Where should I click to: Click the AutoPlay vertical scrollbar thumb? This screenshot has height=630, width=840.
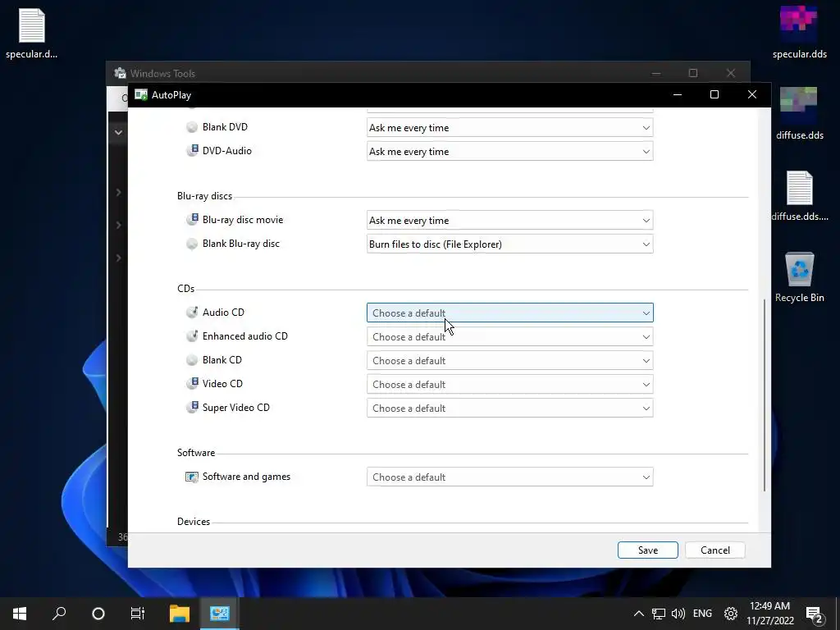point(765,395)
